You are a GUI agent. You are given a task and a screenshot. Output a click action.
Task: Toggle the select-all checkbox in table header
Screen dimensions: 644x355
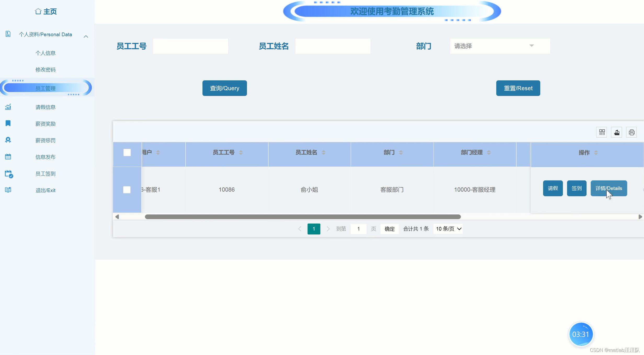click(x=127, y=153)
